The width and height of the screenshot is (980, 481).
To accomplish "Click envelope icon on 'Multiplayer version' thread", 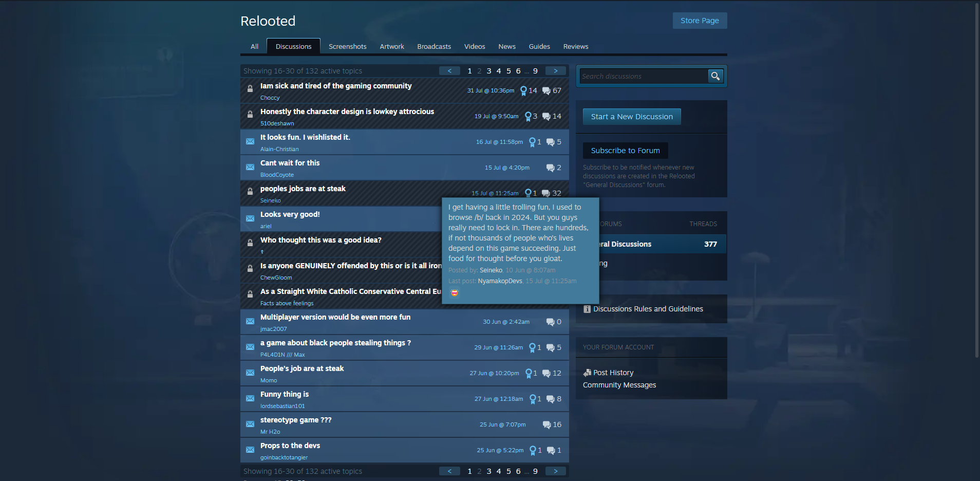I will coord(250,321).
